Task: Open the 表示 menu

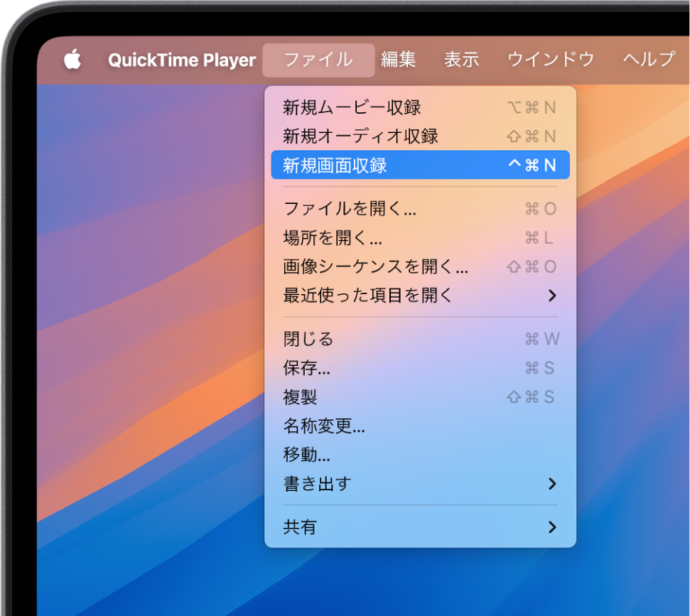Action: 461,60
